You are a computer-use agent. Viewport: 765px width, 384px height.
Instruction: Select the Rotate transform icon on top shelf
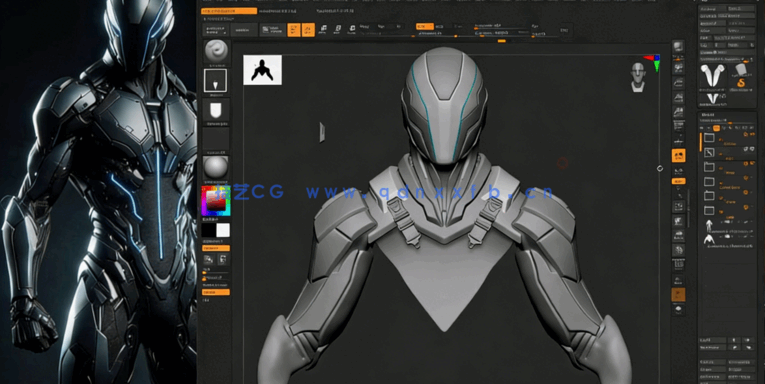tap(352, 30)
